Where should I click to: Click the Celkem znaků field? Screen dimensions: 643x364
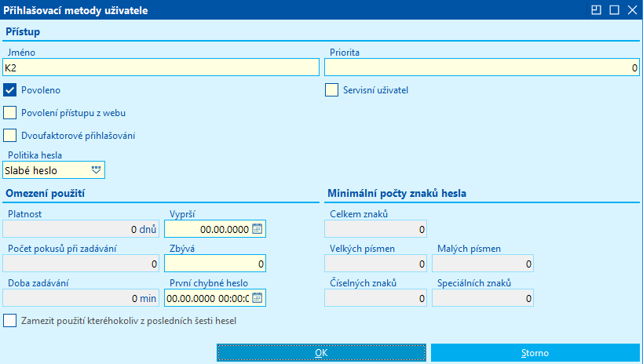[375, 229]
